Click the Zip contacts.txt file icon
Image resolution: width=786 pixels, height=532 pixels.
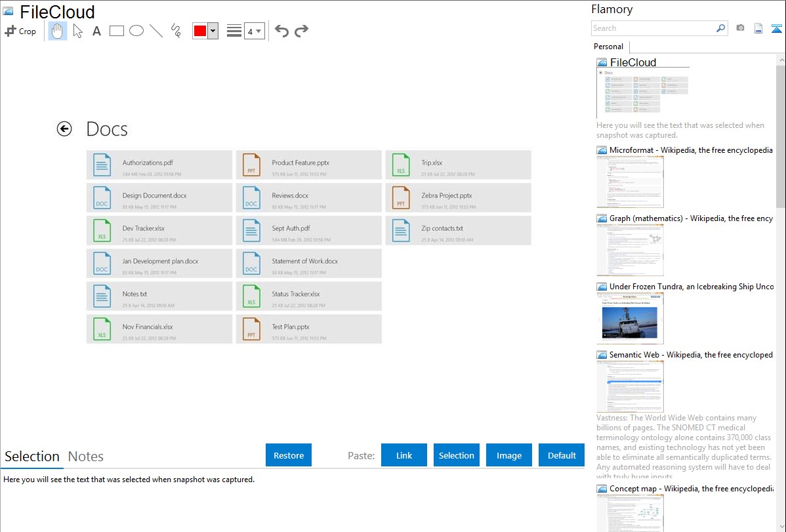pos(400,231)
